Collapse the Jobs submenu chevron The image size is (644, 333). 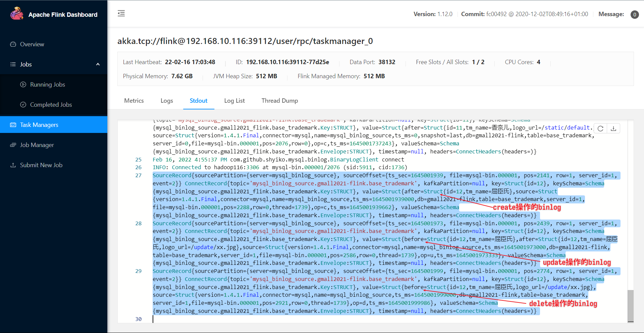(x=98, y=64)
